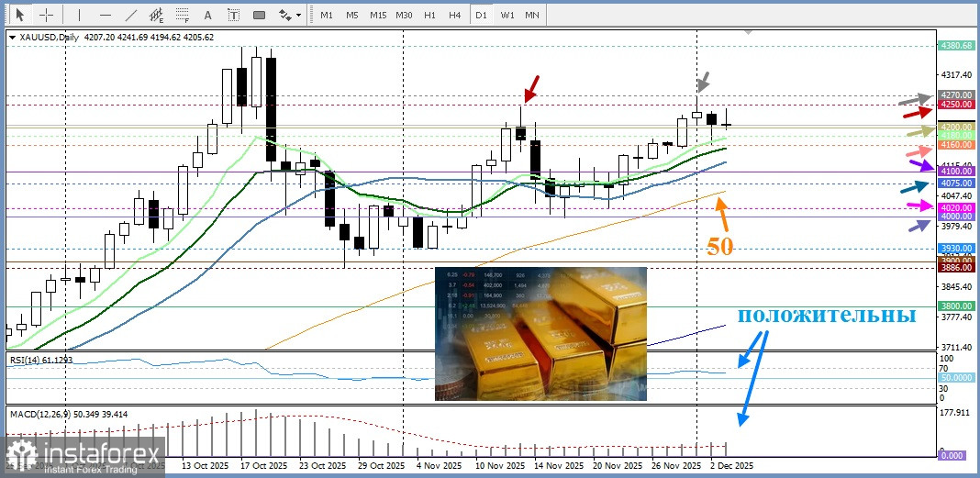The height and width of the screenshot is (478, 980).
Task: Click the 4380.68 price level label
Action: (955, 46)
